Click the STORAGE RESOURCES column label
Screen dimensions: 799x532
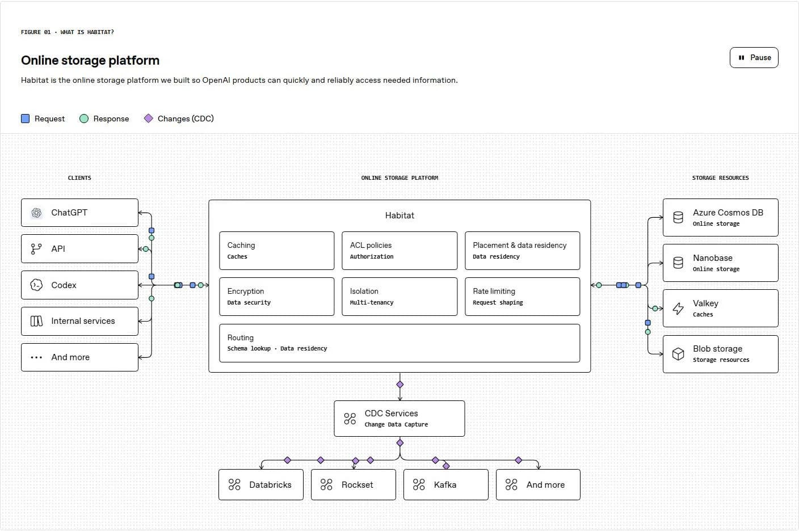721,178
